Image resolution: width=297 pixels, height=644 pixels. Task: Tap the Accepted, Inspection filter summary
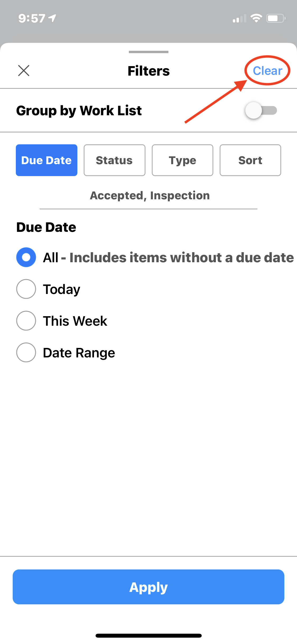tap(150, 196)
